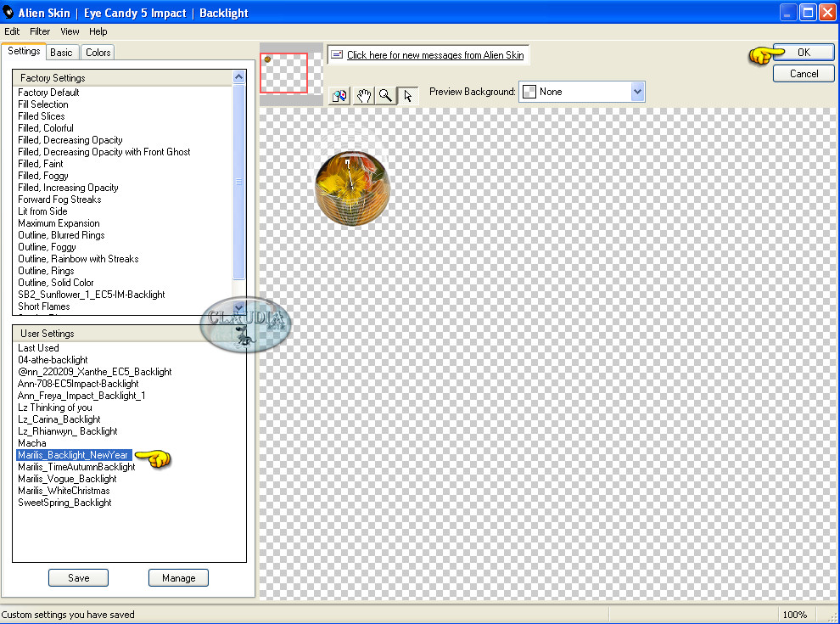
Task: Select the Fill Selection preset
Action: pos(43,104)
